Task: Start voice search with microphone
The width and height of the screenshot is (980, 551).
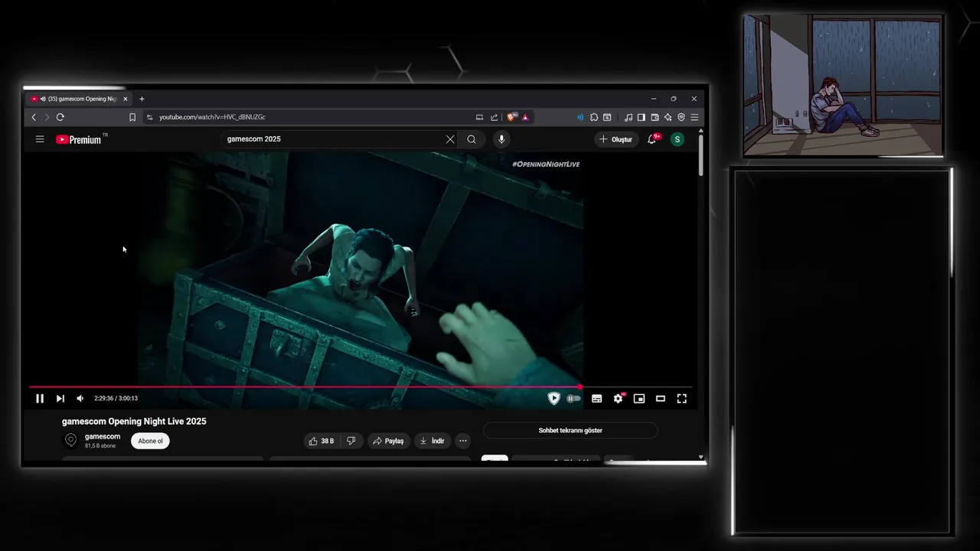Action: (x=501, y=139)
